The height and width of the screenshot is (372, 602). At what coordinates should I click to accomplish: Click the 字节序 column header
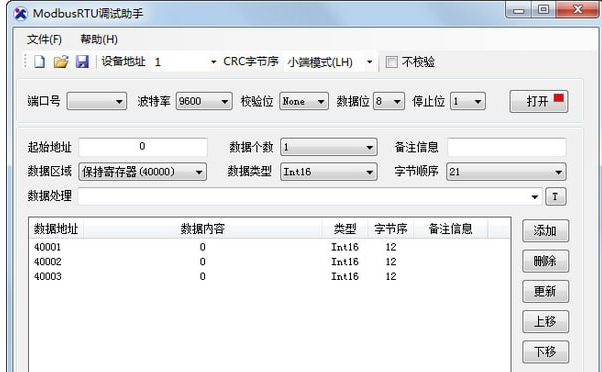390,229
